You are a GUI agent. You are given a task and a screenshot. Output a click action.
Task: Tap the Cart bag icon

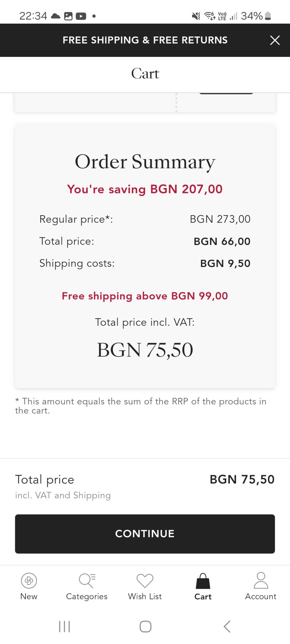(x=203, y=581)
